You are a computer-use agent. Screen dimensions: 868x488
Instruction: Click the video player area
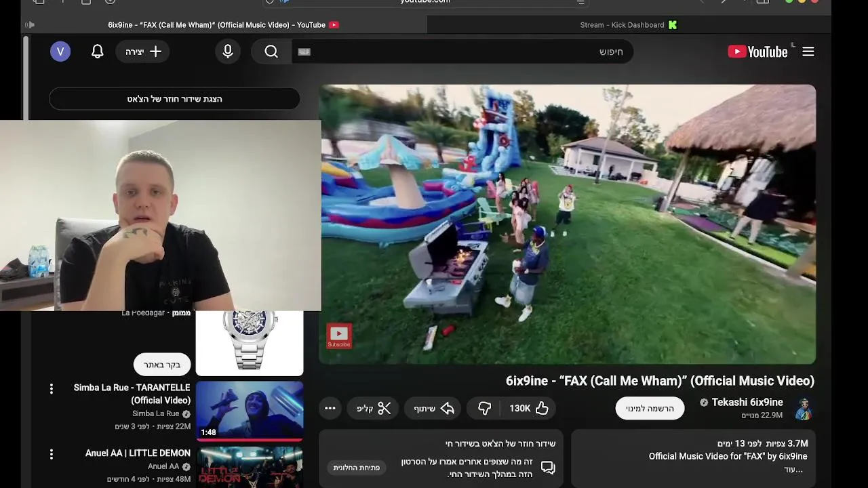tap(568, 224)
